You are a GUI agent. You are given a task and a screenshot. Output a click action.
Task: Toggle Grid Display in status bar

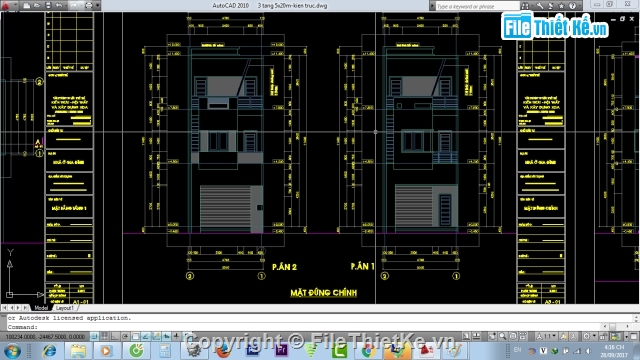(x=104, y=337)
